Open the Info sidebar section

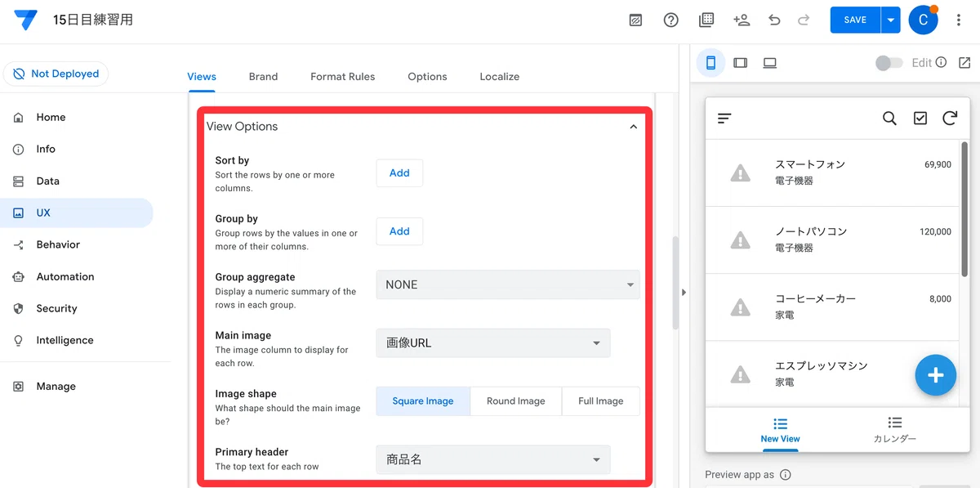tap(78, 149)
